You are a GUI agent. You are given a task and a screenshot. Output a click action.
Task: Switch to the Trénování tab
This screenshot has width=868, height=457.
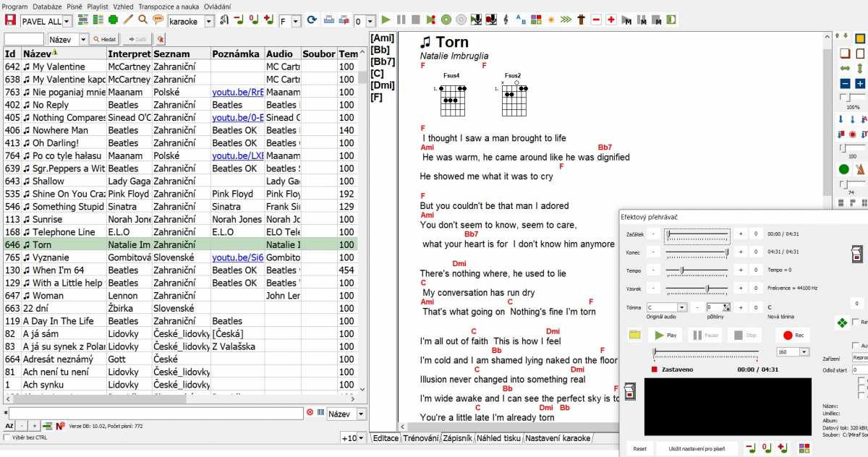point(420,438)
